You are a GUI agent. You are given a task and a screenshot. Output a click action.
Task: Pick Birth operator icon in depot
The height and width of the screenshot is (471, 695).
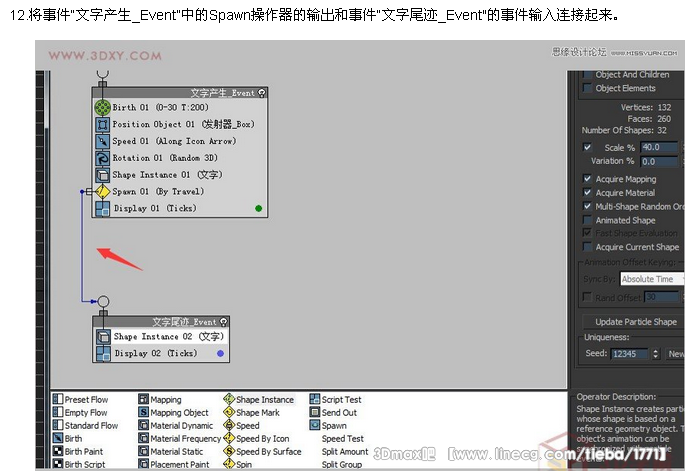coord(58,438)
